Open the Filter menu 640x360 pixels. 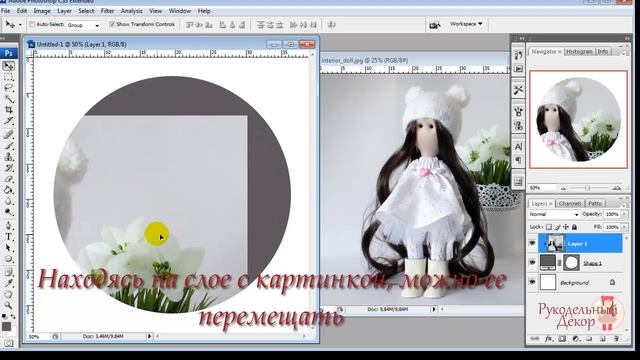107,11
